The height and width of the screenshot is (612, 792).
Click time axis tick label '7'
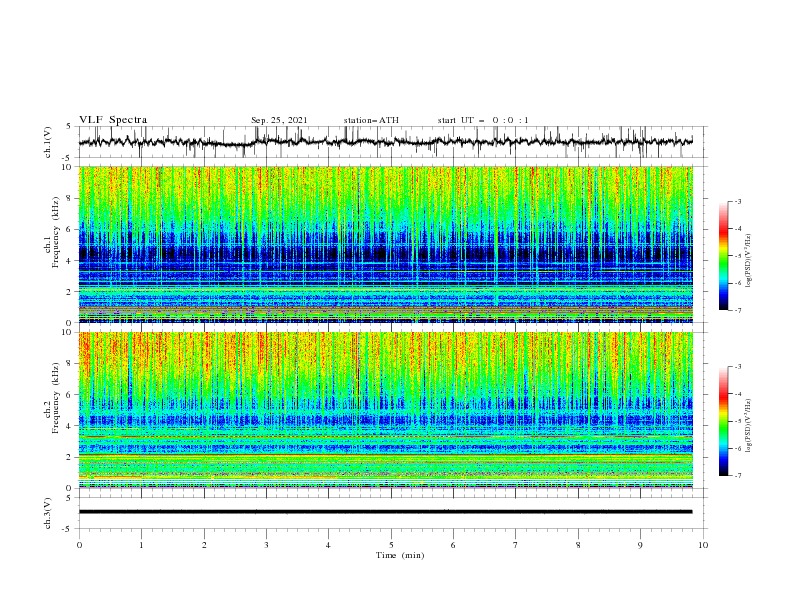pyautogui.click(x=516, y=545)
